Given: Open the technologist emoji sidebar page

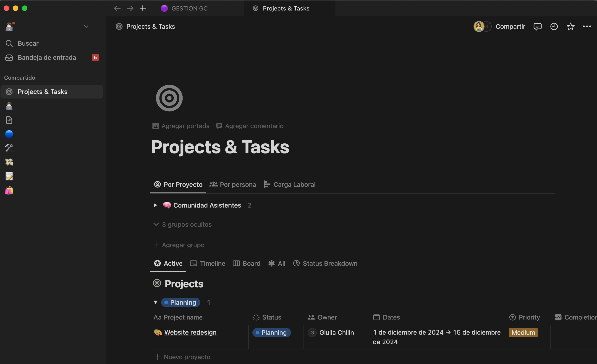Looking at the screenshot, I should click(x=9, y=106).
